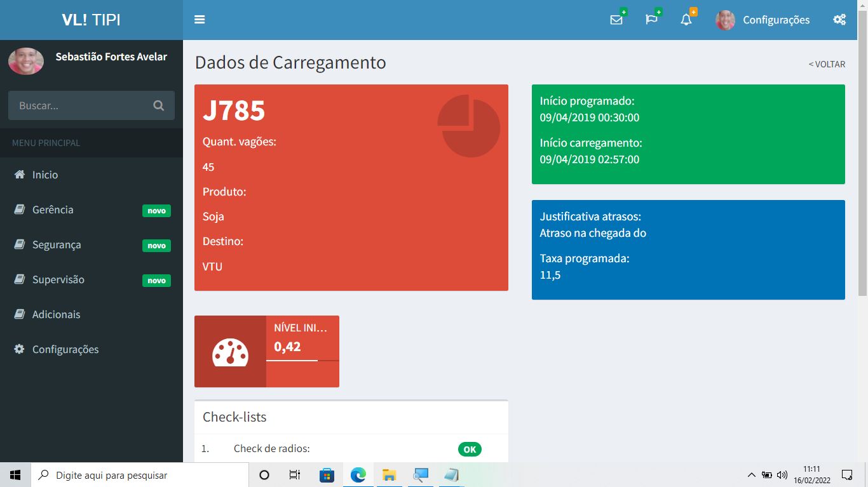Open the Configurações user dropdown in header
Image resolution: width=868 pixels, height=487 pixels.
(763, 20)
